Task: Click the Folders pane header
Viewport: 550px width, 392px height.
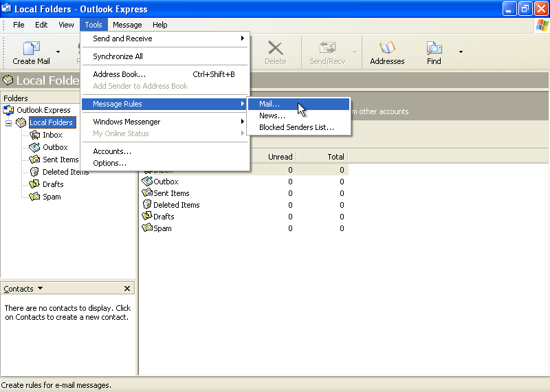Action: tap(41, 98)
